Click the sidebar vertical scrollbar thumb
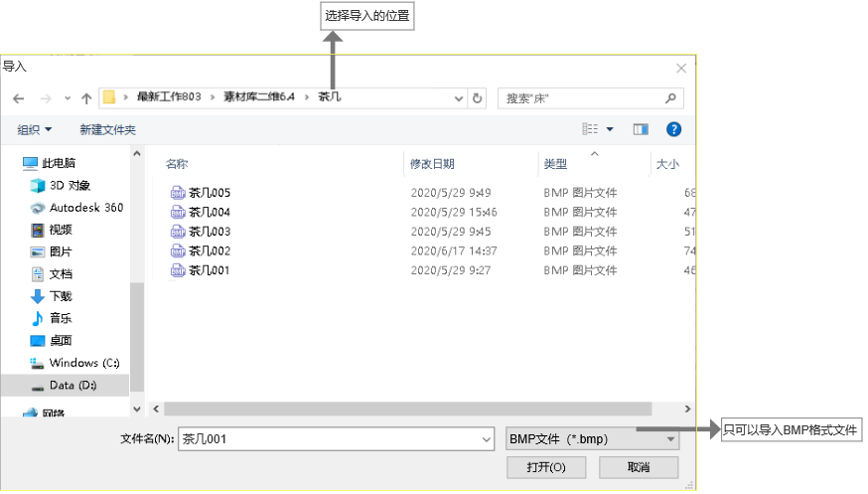The image size is (868, 494). click(x=137, y=338)
